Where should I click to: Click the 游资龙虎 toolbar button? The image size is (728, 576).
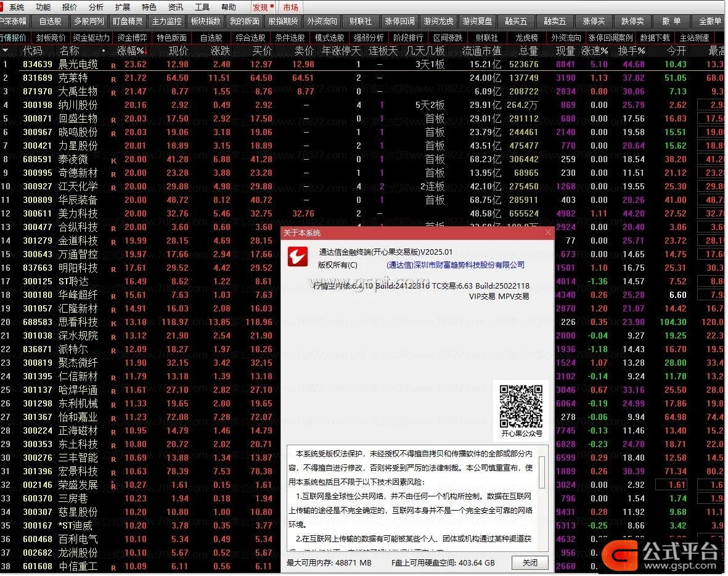click(x=439, y=21)
